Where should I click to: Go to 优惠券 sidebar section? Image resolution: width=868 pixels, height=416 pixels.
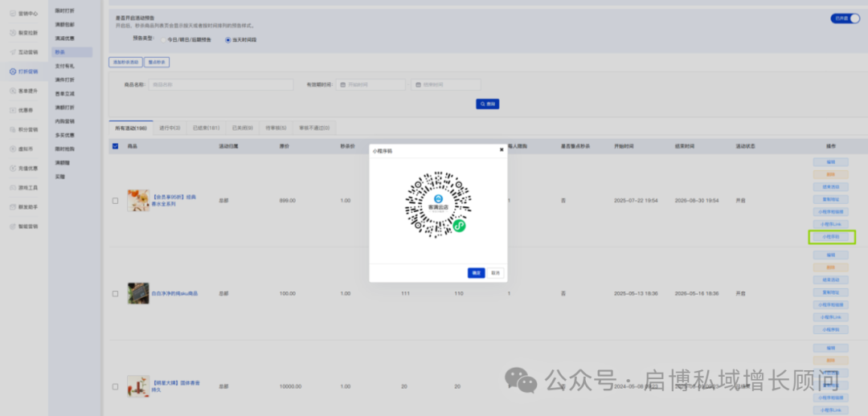[26, 110]
